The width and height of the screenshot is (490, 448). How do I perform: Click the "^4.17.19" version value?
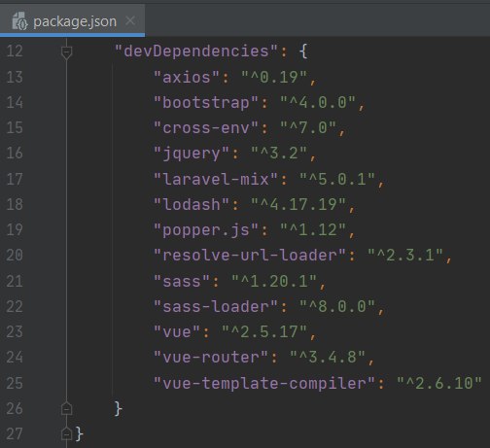pyautogui.click(x=298, y=205)
